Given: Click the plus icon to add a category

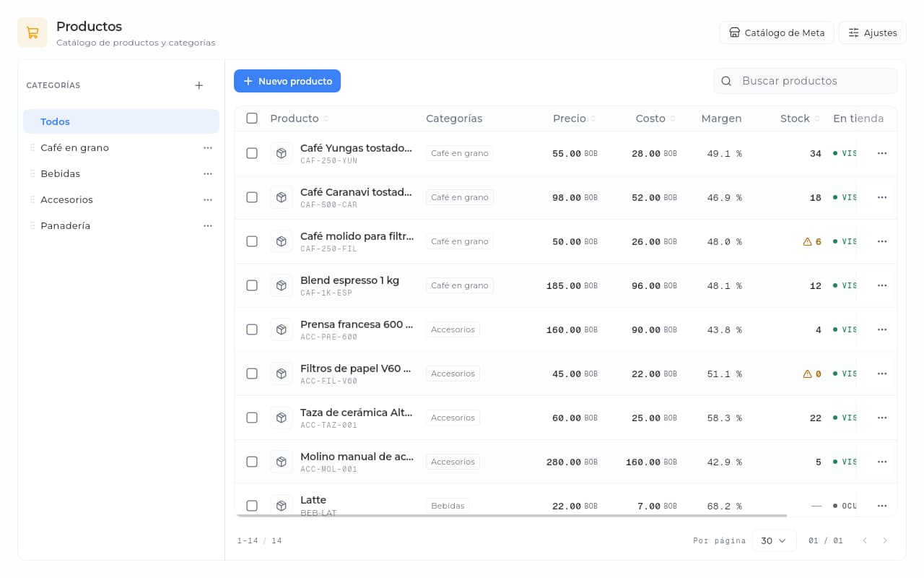Looking at the screenshot, I should (199, 85).
